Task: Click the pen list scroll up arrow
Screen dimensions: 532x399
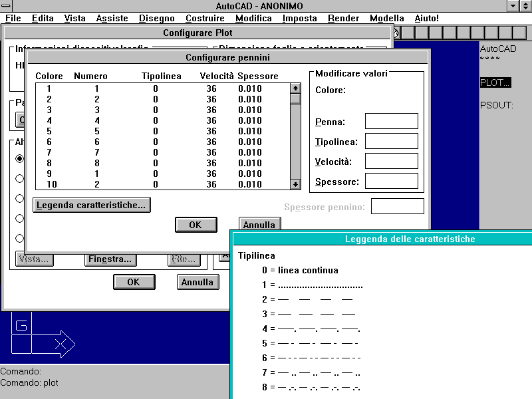Action: 295,88
